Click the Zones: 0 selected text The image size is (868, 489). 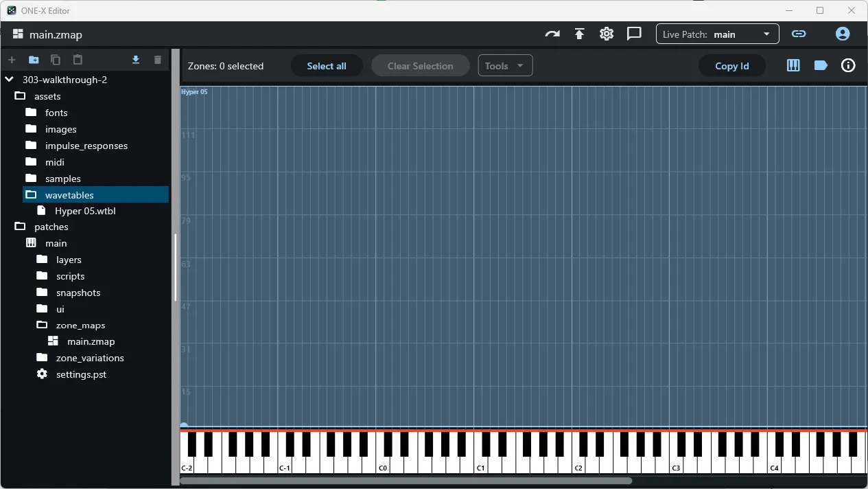tap(226, 66)
